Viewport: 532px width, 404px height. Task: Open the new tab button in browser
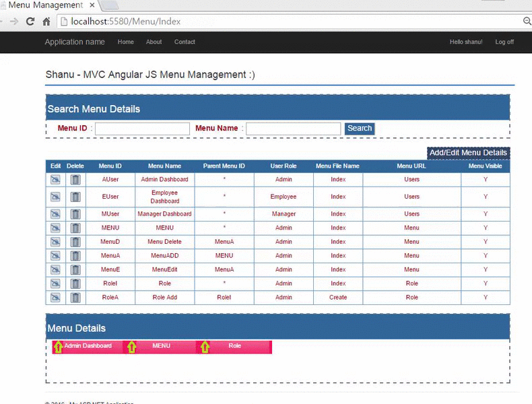[109, 5]
